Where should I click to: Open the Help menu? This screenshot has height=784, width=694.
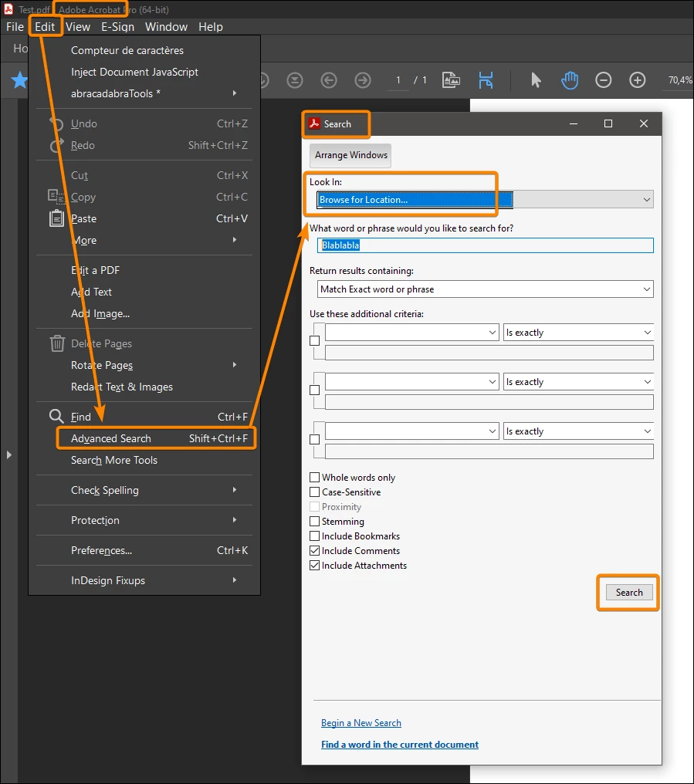[x=211, y=27]
